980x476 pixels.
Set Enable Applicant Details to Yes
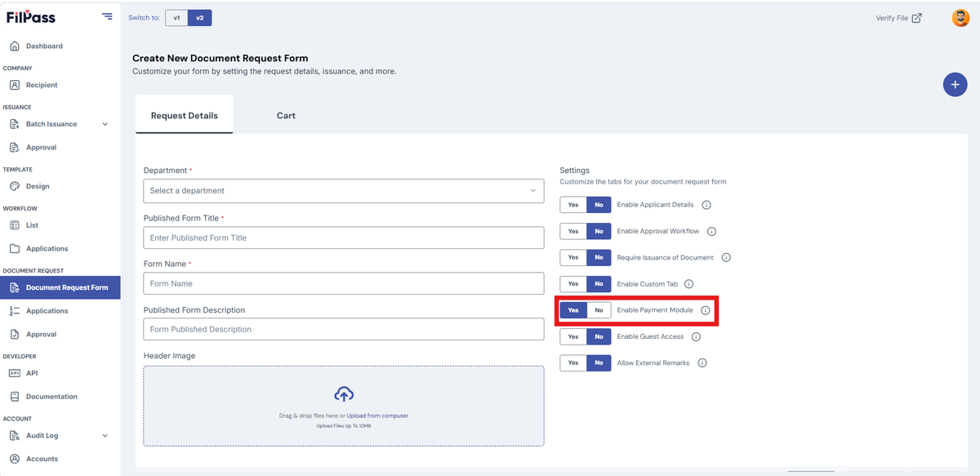573,205
